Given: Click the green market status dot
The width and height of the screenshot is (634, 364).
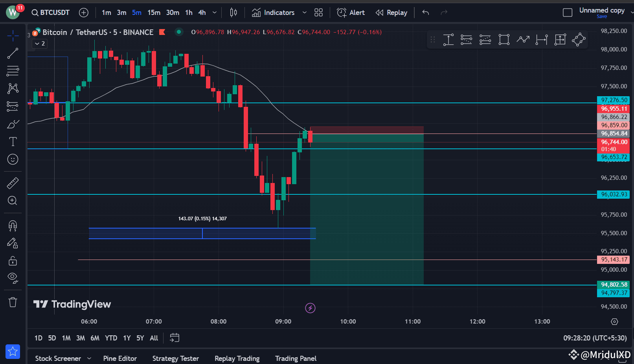Looking at the screenshot, I should tap(179, 32).
